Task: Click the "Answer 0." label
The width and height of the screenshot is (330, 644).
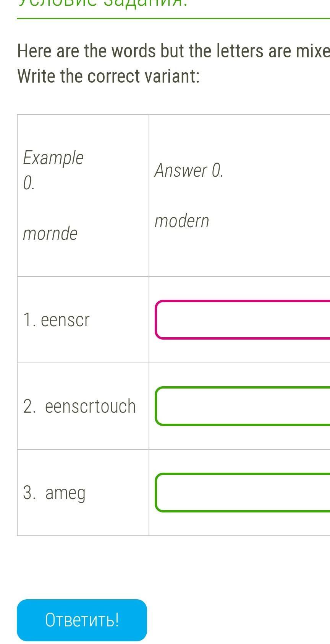Action: 189,170
